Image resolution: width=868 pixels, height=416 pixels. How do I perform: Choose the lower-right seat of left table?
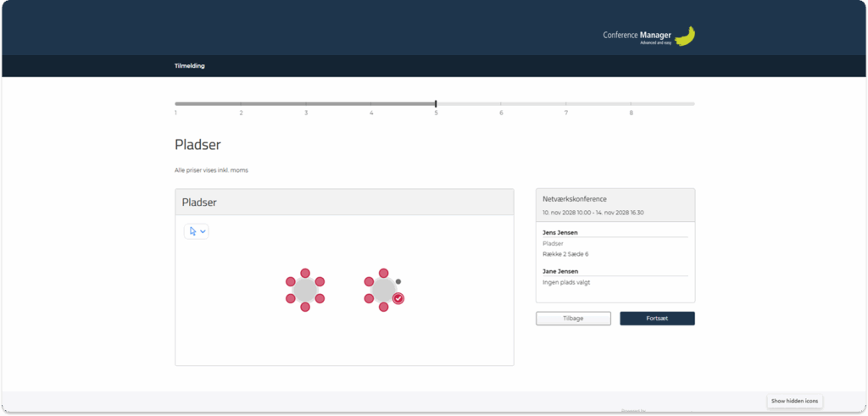pos(320,298)
